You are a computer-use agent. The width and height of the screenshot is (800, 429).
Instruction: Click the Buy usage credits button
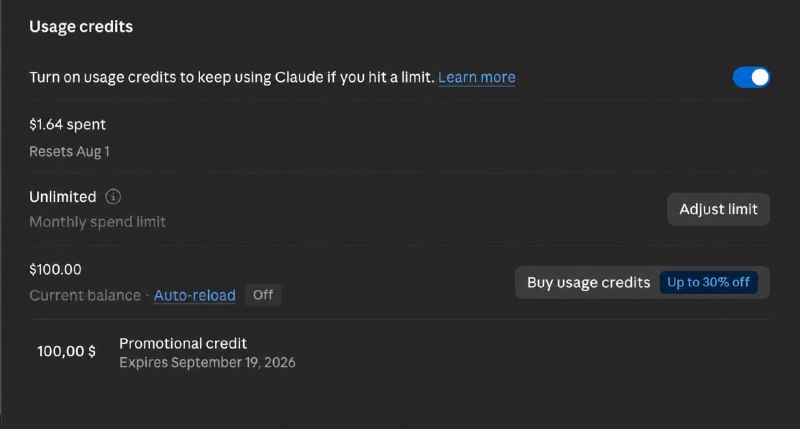pos(642,283)
